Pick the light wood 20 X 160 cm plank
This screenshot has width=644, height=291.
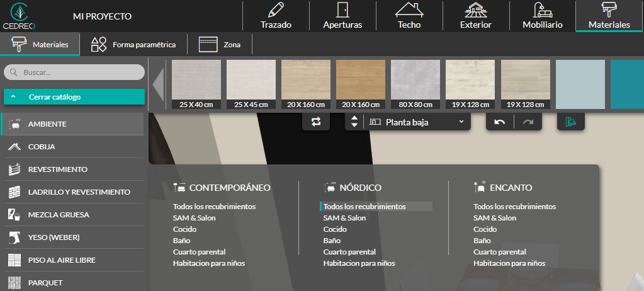click(x=306, y=84)
